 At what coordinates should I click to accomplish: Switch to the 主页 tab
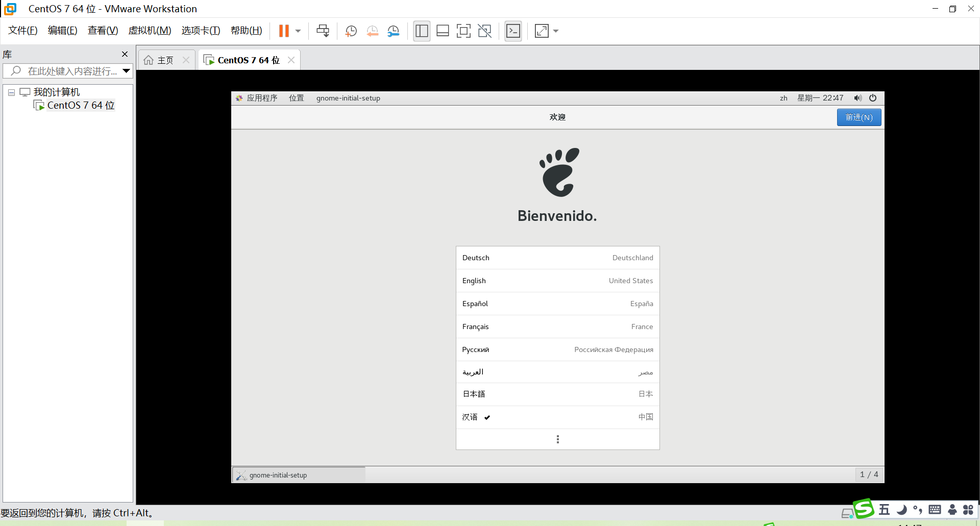tap(159, 60)
